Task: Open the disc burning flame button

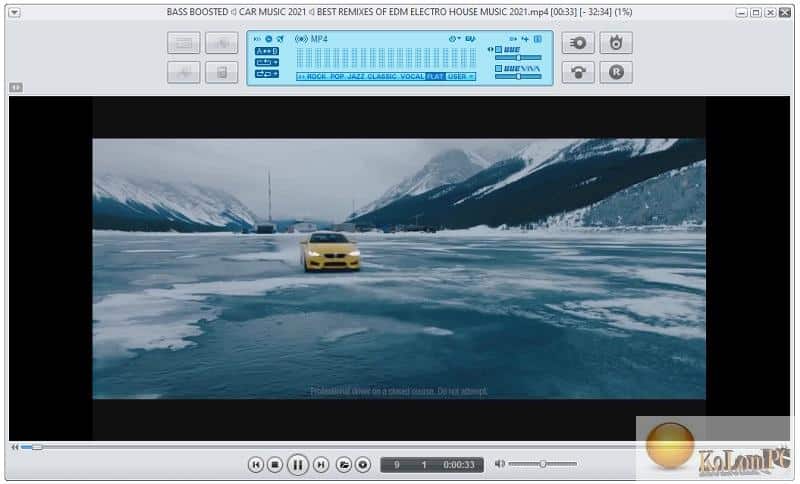Action: [x=616, y=43]
